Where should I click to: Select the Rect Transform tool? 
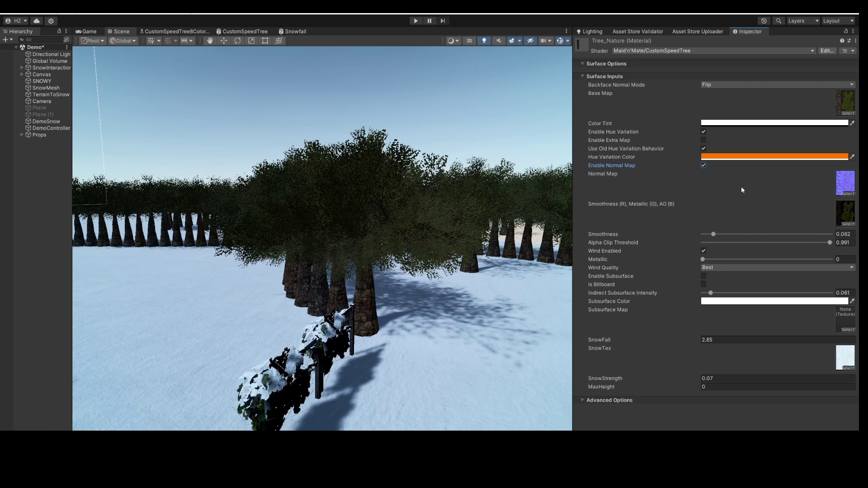[265, 41]
